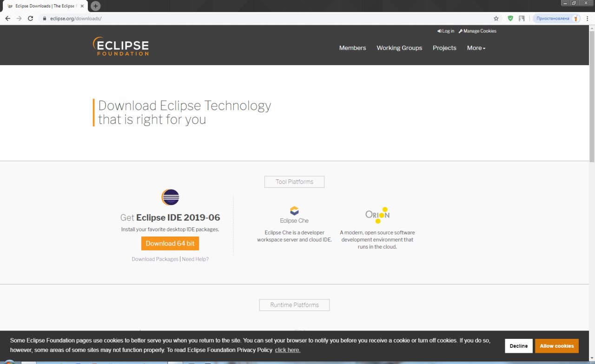
Task: Reload the page with refresh icon
Action: click(31, 19)
